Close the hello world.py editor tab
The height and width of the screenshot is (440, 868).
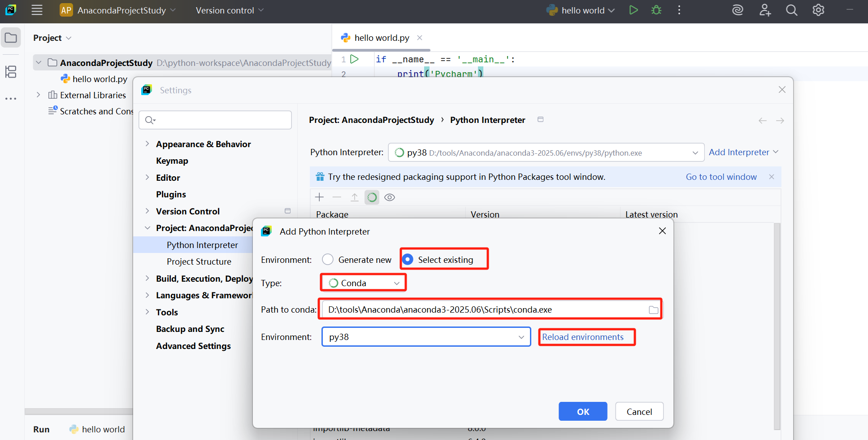[420, 38]
